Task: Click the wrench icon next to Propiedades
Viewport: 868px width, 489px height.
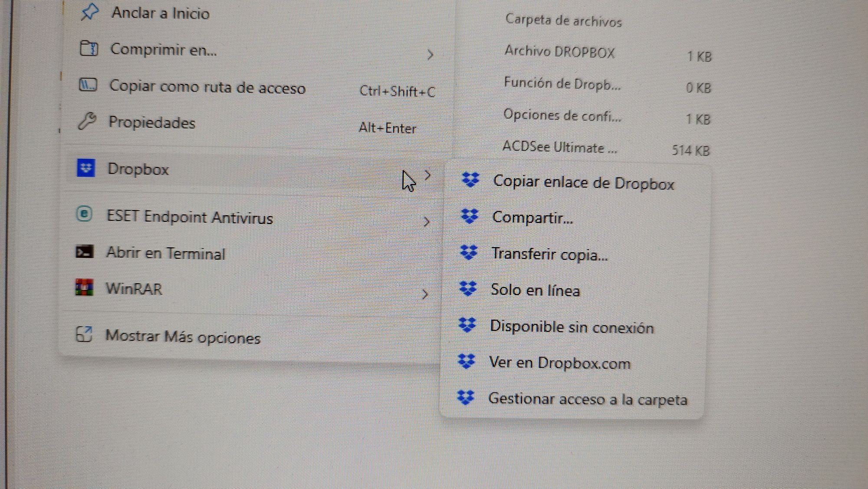Action: coord(87,121)
